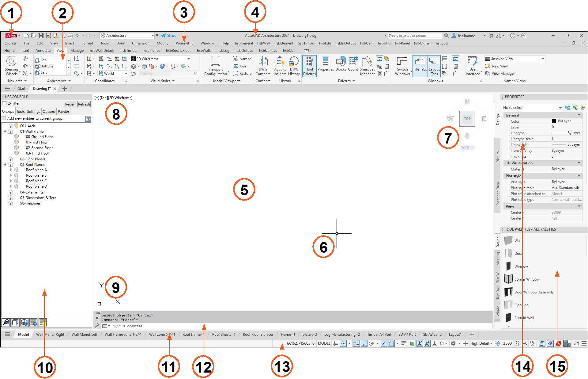
Task: Open the hsbTimber menu
Action: (306, 43)
